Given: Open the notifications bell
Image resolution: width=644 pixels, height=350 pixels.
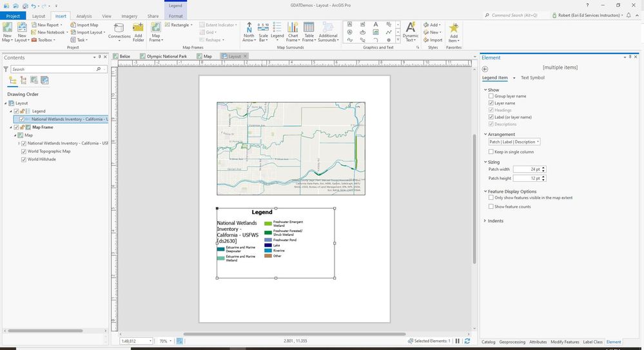Looking at the screenshot, I should (629, 15).
